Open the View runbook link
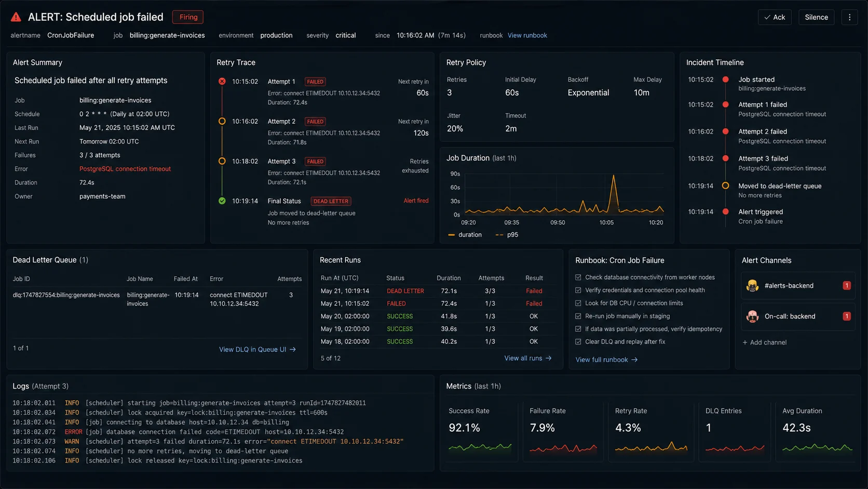This screenshot has height=489, width=868. point(527,35)
